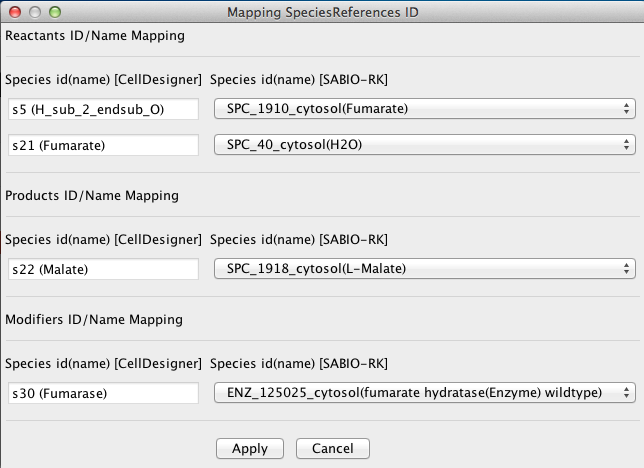
Task: Click the stepper arrows on Fumarate dropdown
Action: [x=626, y=109]
